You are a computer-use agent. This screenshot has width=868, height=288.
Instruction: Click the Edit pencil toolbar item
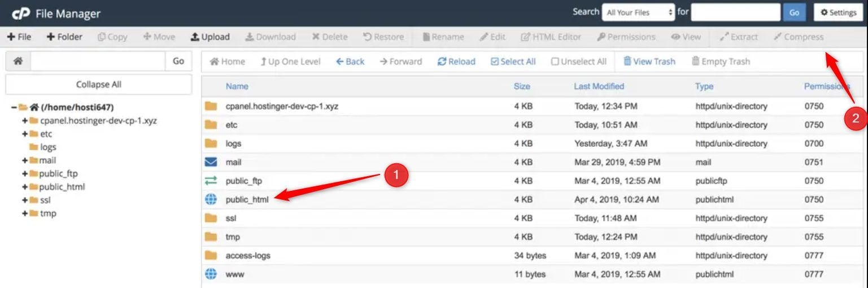click(492, 37)
